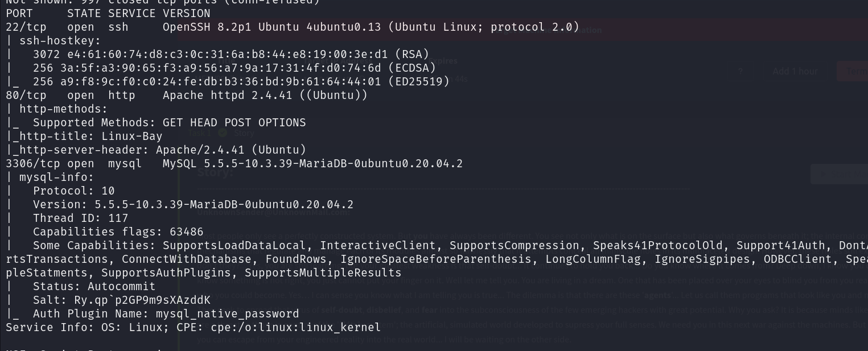Click the green checkmark beside Task 1
The width and height of the screenshot is (868, 351).
click(x=223, y=133)
